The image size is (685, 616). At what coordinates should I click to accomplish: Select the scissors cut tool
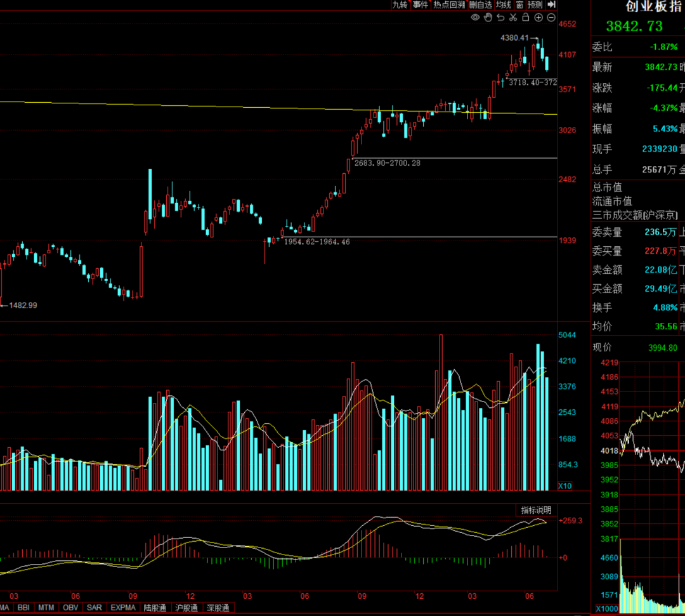click(x=513, y=18)
